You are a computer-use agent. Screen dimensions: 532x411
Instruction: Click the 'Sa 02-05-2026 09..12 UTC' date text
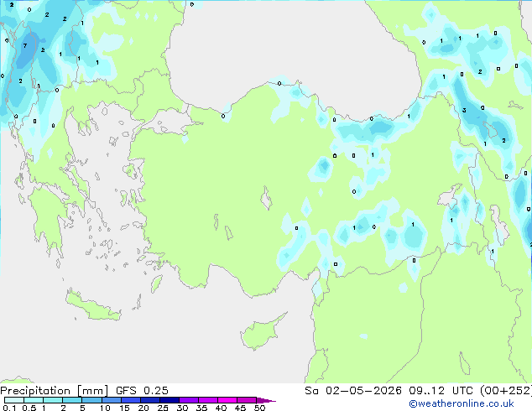(x=389, y=391)
